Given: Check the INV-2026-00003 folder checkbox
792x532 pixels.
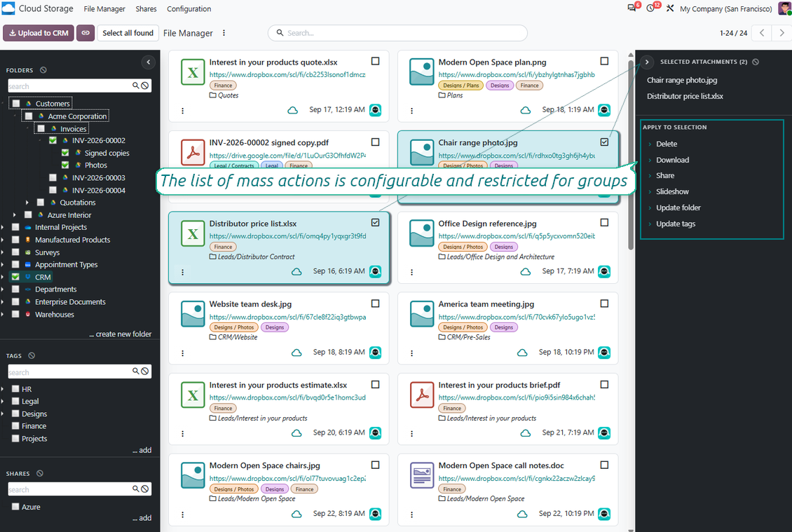Looking at the screenshot, I should coord(53,177).
